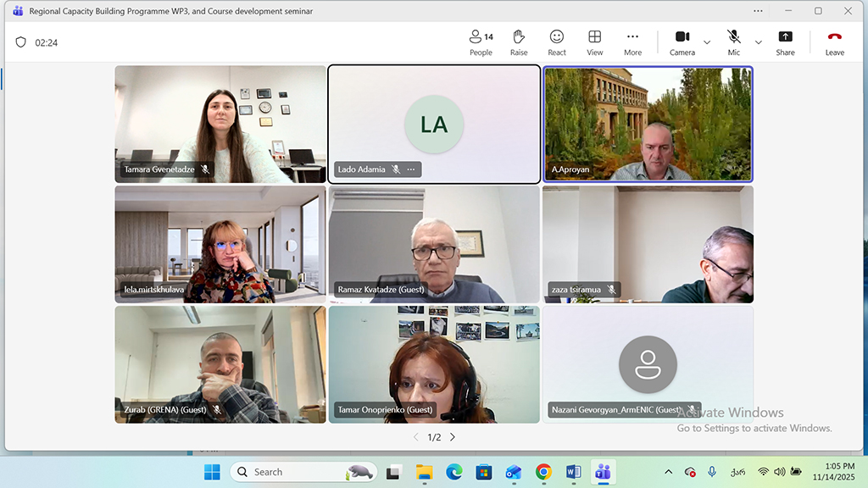Open more options for Lado Adamia
This screenshot has height=488, width=868.
(411, 169)
